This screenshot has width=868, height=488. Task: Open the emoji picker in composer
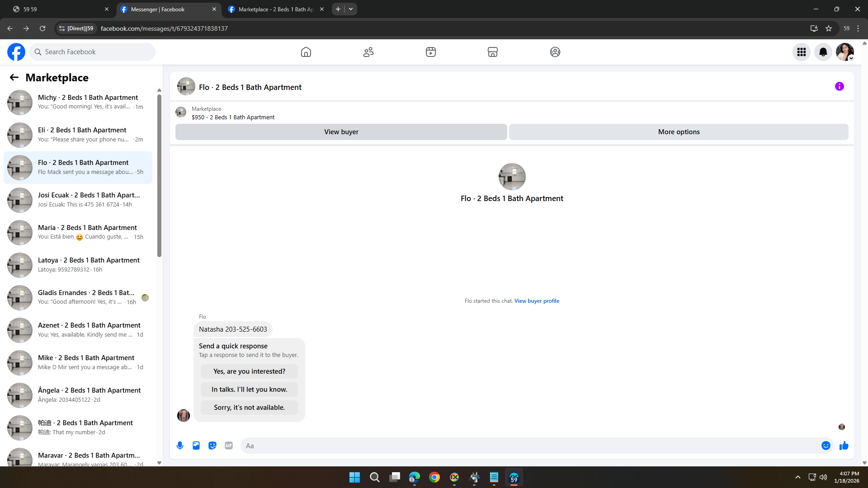point(826,446)
